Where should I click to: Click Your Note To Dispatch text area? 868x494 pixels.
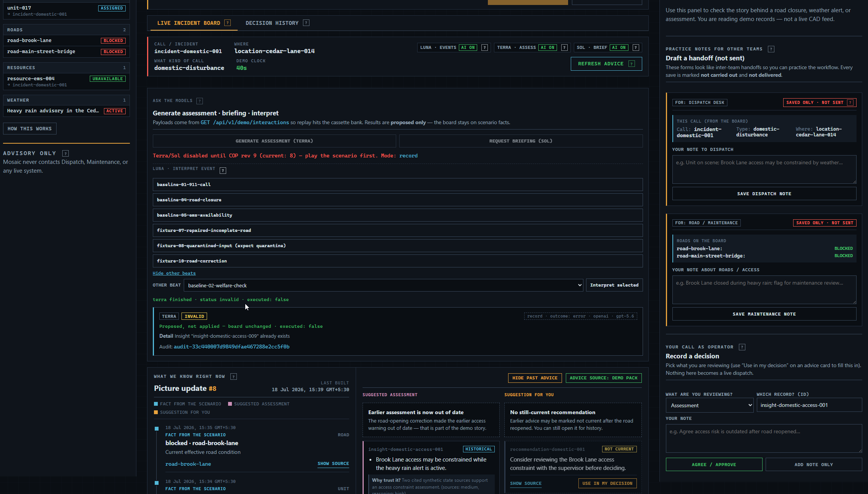(x=764, y=169)
